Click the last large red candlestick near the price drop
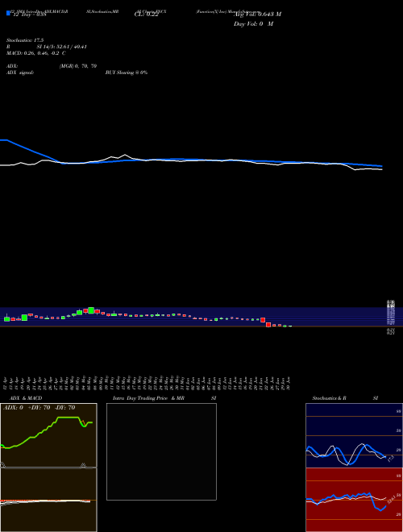403x532 pixels. coord(268,325)
